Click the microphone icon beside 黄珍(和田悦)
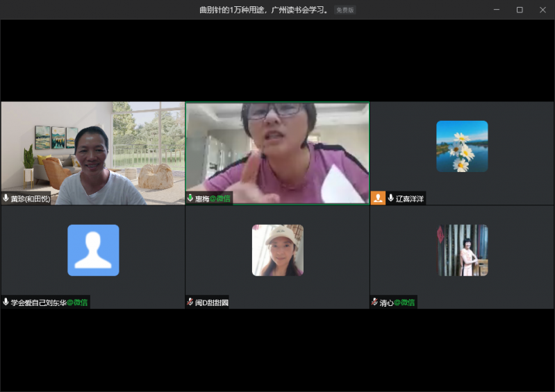The image size is (555, 392). coord(6,198)
